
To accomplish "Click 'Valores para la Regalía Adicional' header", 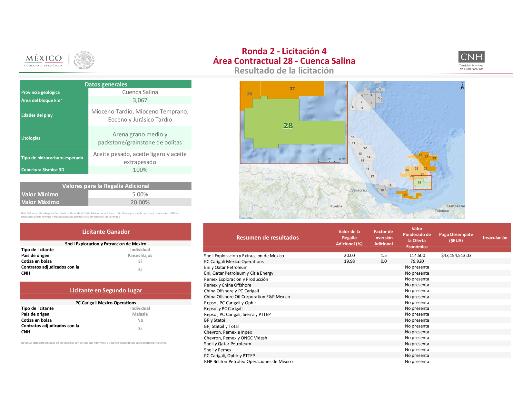I will [x=106, y=186].
